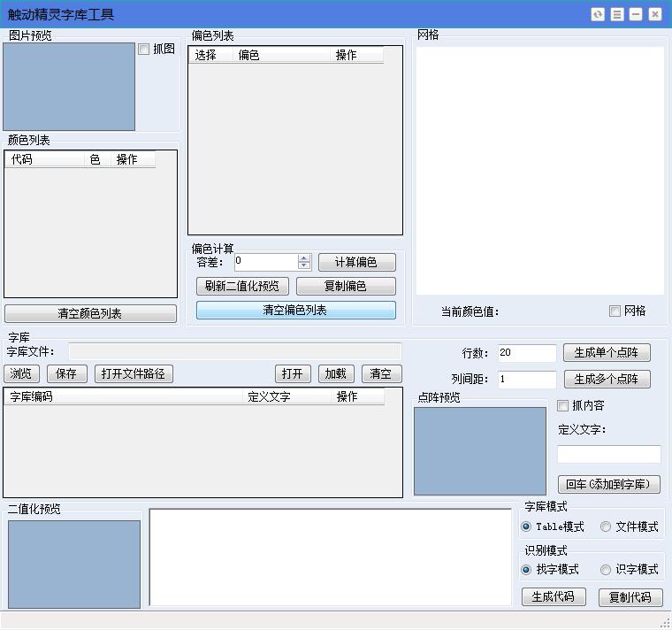Click 计算偏色 button
Viewport: 672px width, 630px height.
click(x=357, y=262)
